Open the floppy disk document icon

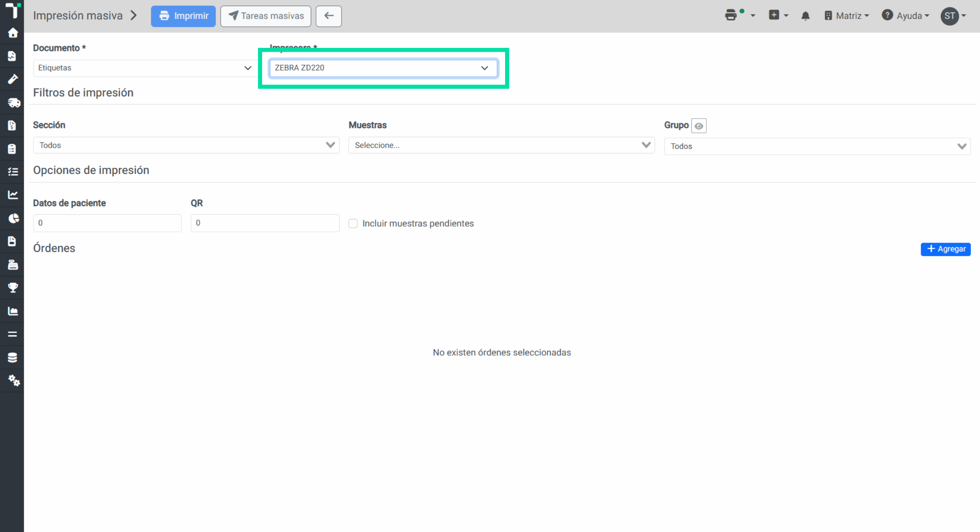click(12, 241)
